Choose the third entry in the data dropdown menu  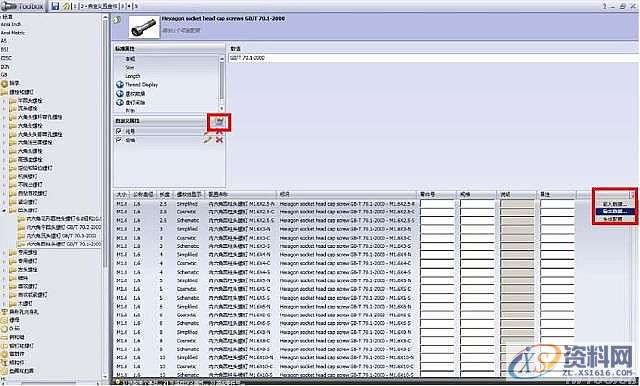point(615,219)
